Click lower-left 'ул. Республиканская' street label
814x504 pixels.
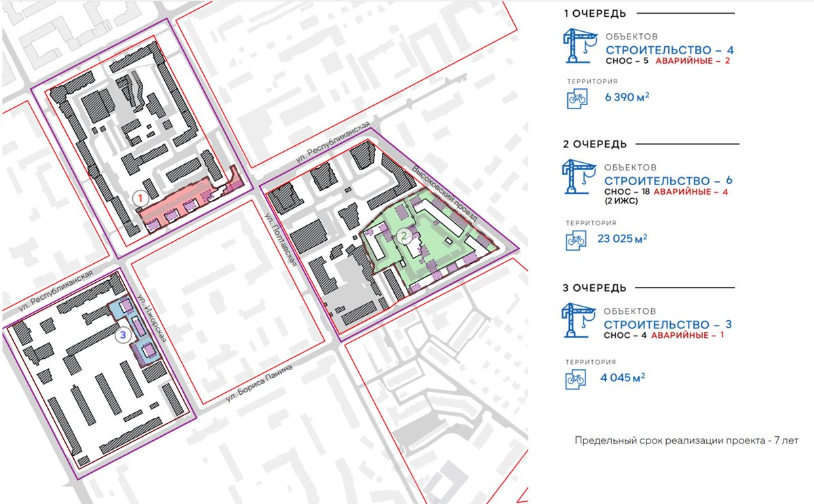point(56,290)
